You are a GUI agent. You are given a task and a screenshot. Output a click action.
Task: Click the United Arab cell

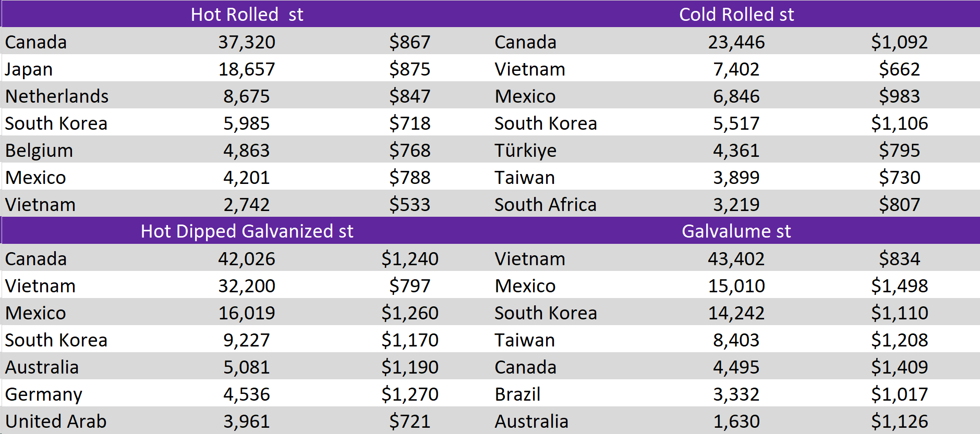56,421
